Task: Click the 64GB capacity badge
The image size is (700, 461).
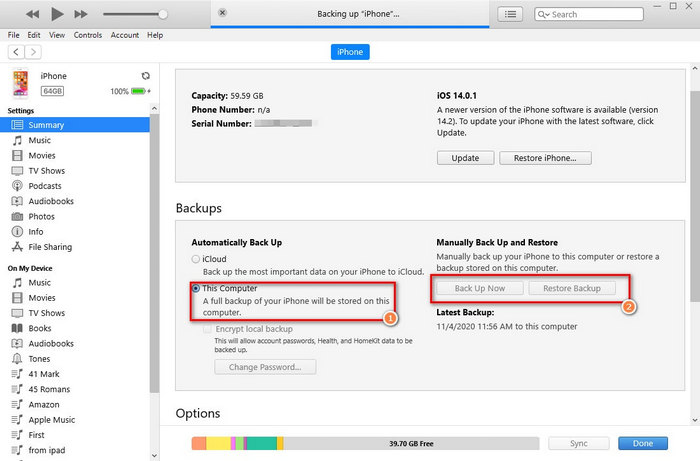Action: coord(52,91)
